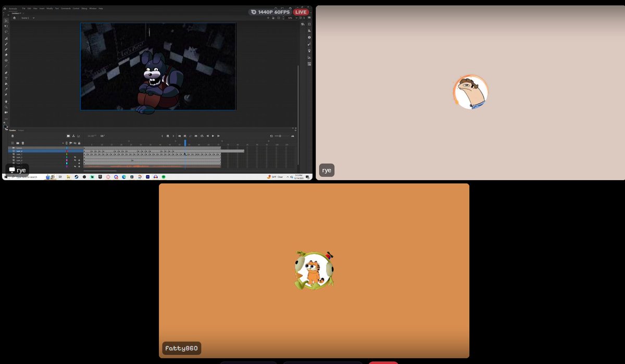Screen dimensions: 625x364
Task: Select the Lasso tool
Action: [x=6, y=32]
